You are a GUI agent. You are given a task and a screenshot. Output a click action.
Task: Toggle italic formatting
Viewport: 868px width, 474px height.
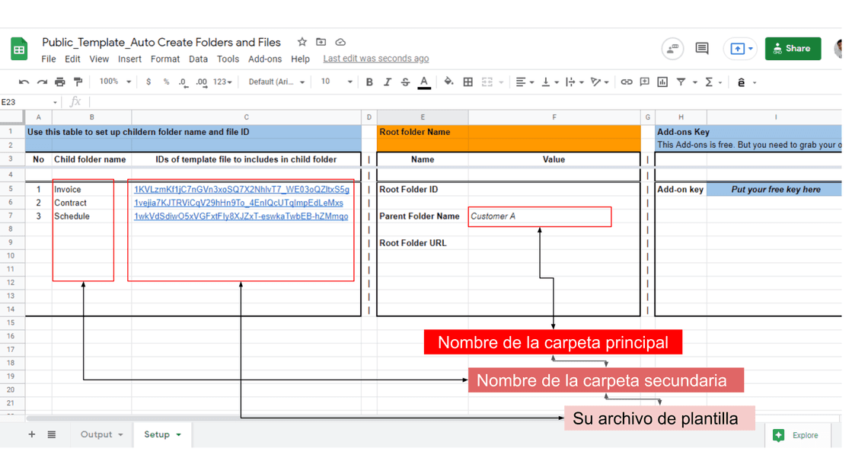[387, 82]
